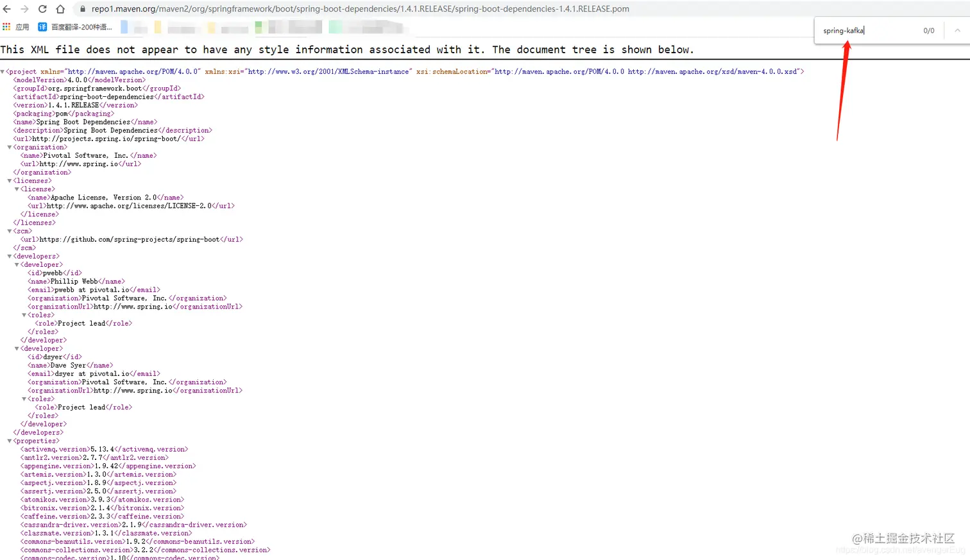Click the commons-collections.version 3.2.2 line
Viewport: 970px width, 560px height.
[145, 549]
